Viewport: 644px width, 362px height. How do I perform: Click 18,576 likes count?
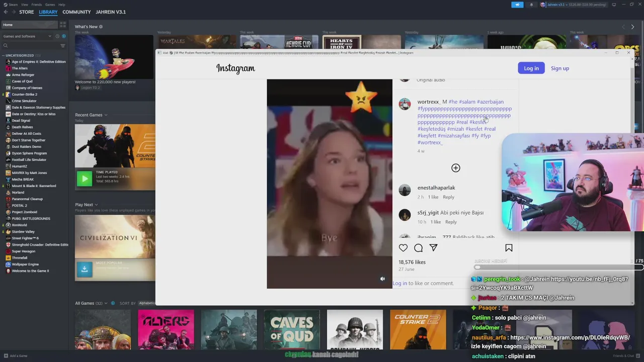click(x=412, y=262)
